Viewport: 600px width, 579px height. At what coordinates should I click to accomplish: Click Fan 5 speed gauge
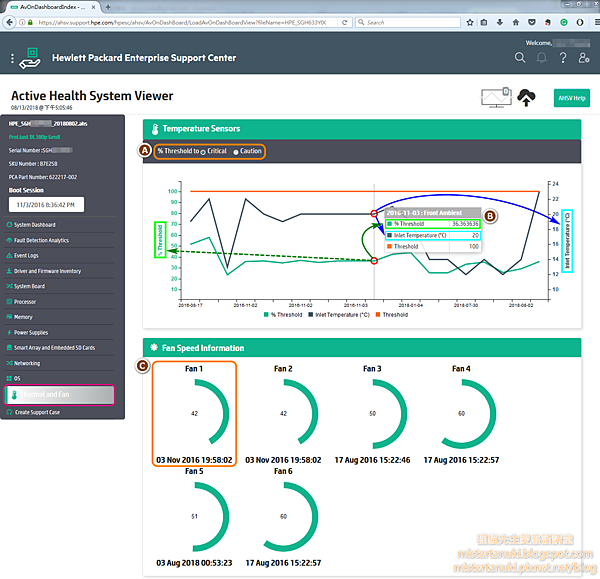[195, 516]
